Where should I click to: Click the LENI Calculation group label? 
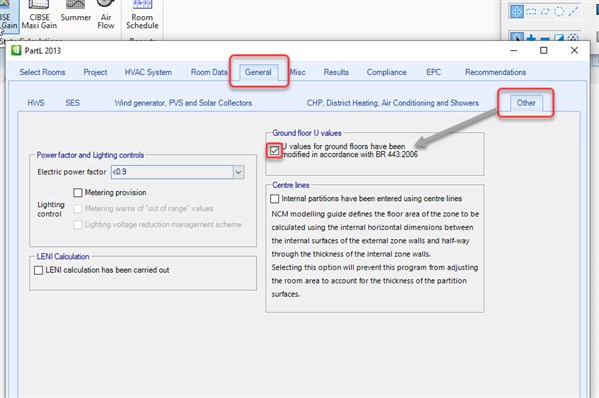click(x=63, y=256)
